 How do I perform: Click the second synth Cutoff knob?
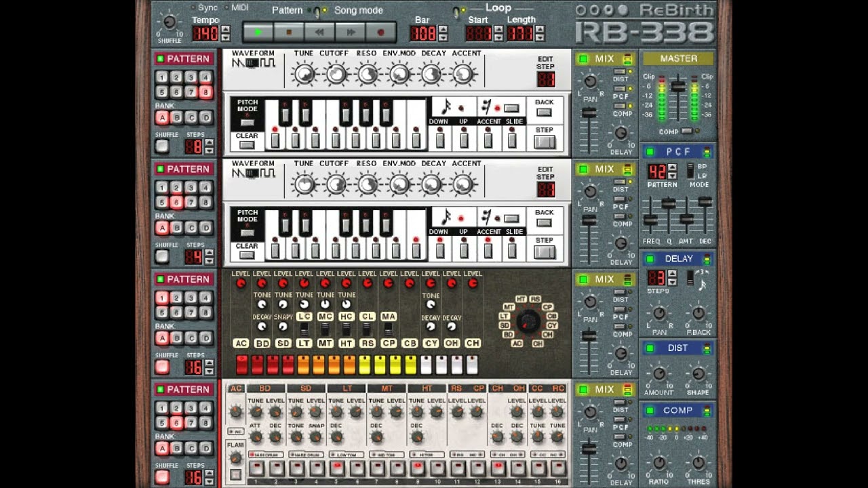(x=336, y=184)
